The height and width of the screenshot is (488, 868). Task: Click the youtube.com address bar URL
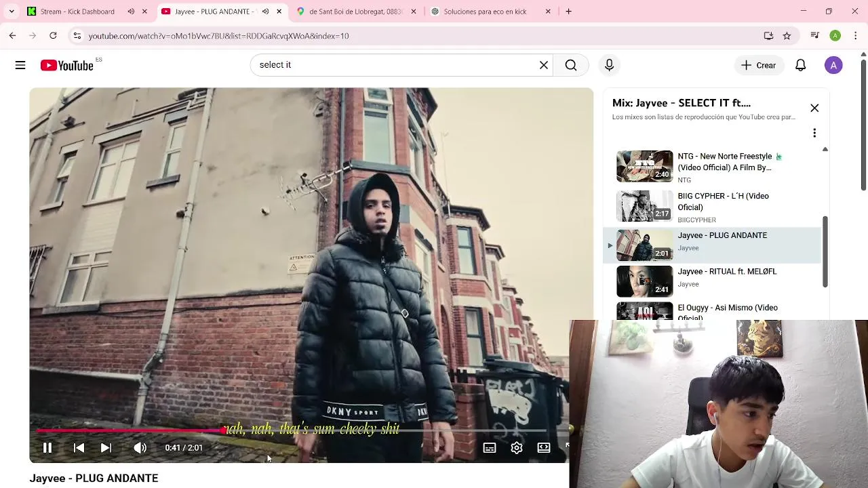pyautogui.click(x=218, y=36)
